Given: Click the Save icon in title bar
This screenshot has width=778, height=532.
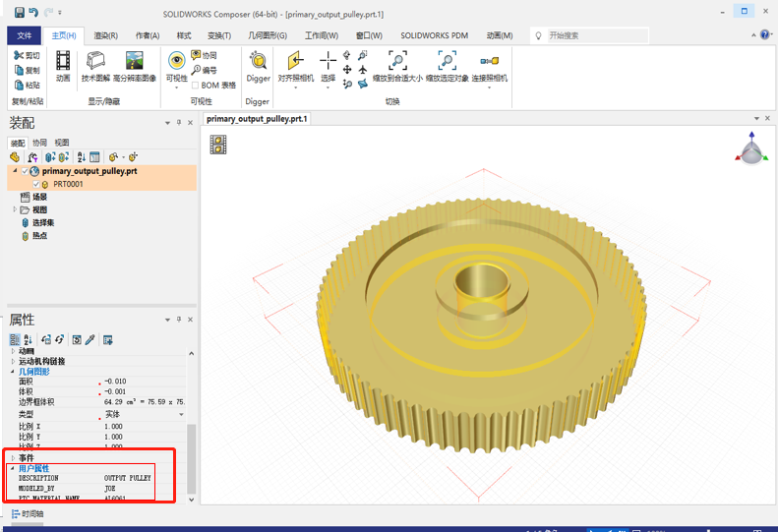Looking at the screenshot, I should click(x=19, y=13).
